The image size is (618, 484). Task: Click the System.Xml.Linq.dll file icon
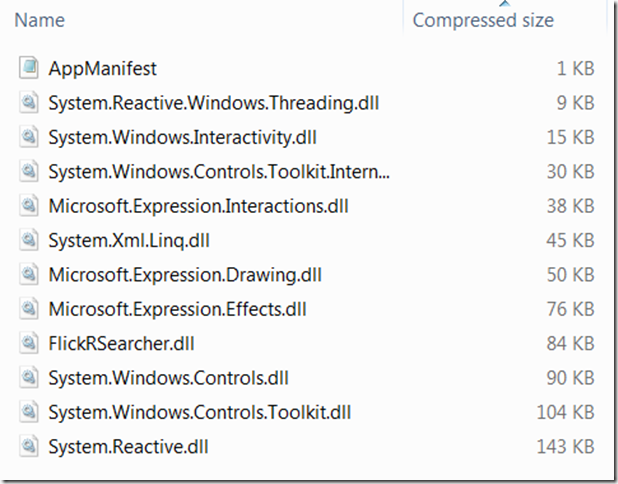pyautogui.click(x=29, y=240)
